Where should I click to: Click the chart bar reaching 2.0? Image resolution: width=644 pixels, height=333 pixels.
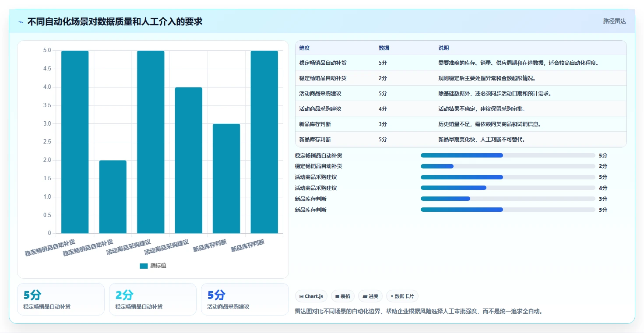113,197
